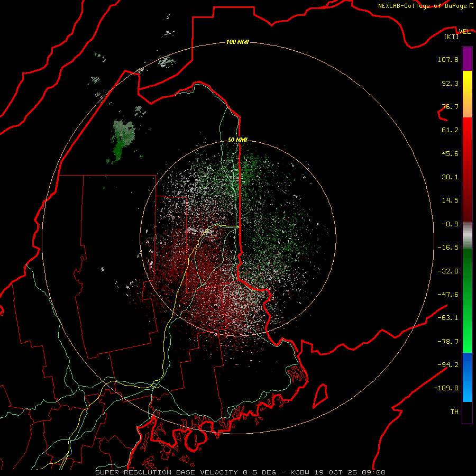
Task: Click the -47.6 velocity scale value
Action: click(x=448, y=295)
